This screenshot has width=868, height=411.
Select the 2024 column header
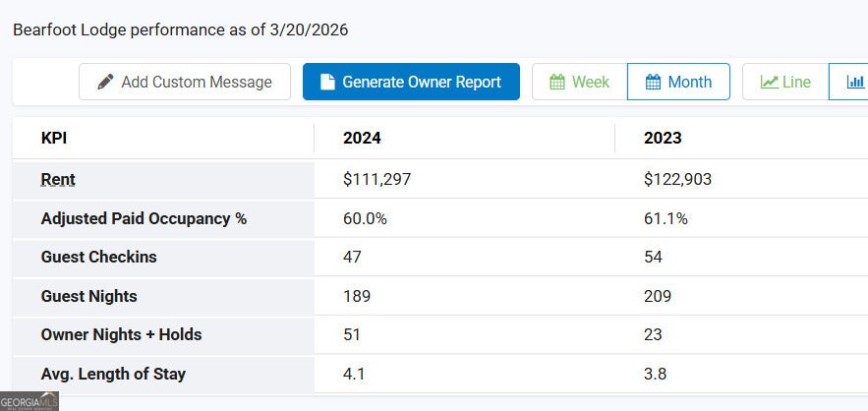point(362,139)
